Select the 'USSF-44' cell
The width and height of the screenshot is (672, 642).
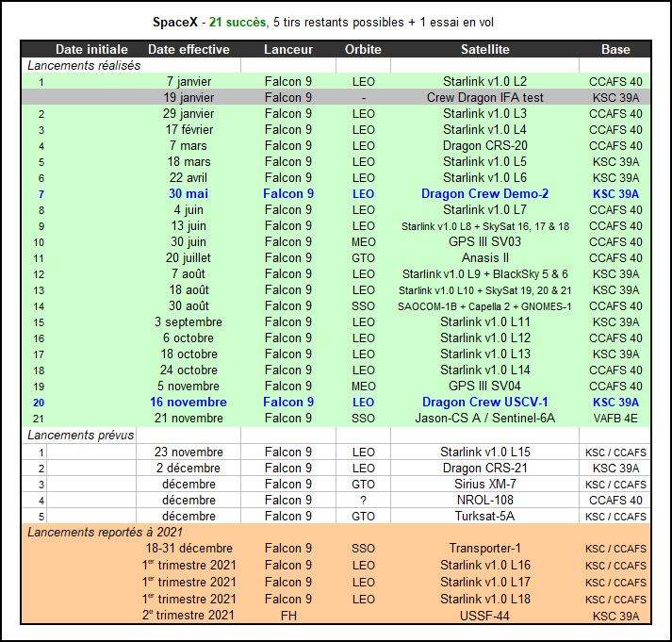tap(484, 616)
